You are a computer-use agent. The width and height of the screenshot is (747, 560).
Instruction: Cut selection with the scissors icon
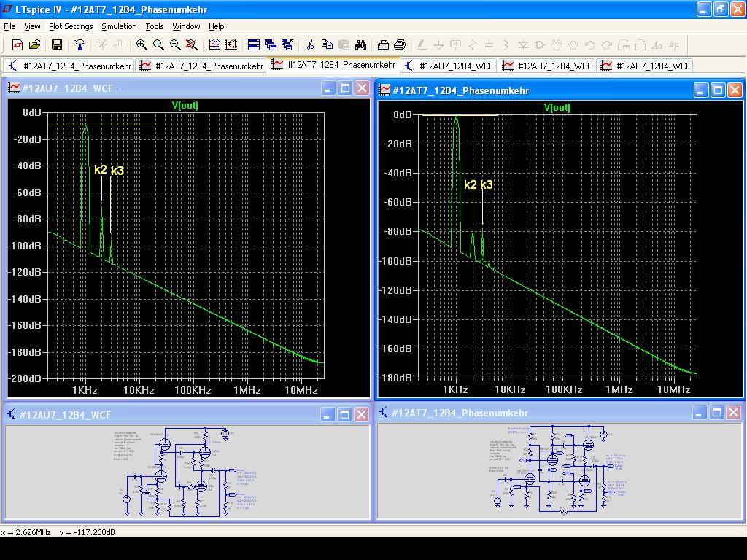pos(310,45)
